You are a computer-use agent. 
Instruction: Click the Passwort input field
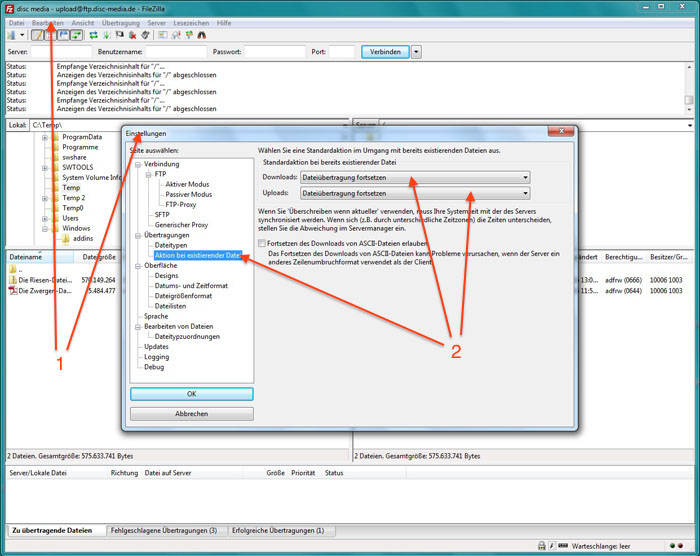tap(275, 52)
